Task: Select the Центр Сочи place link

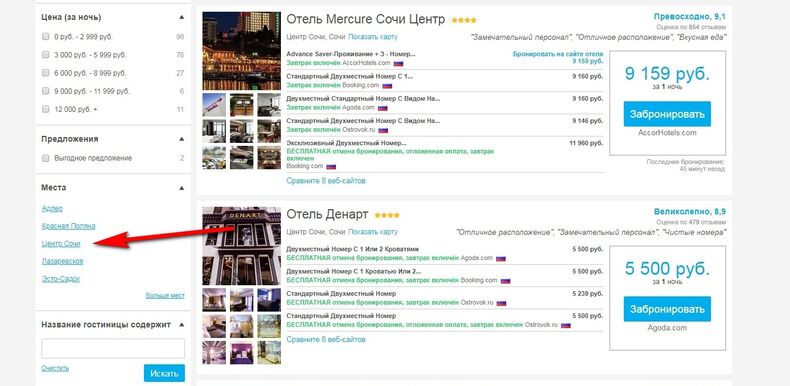Action: point(61,244)
